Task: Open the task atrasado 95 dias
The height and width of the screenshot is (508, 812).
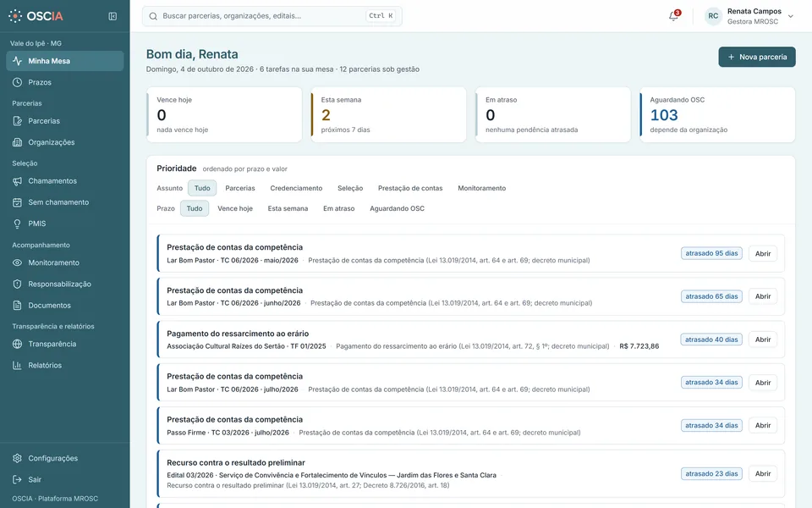Action: coord(762,253)
